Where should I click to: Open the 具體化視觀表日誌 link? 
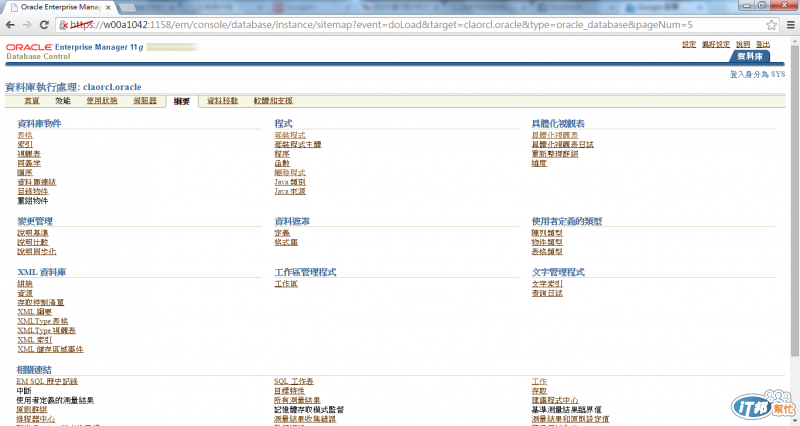click(x=563, y=144)
